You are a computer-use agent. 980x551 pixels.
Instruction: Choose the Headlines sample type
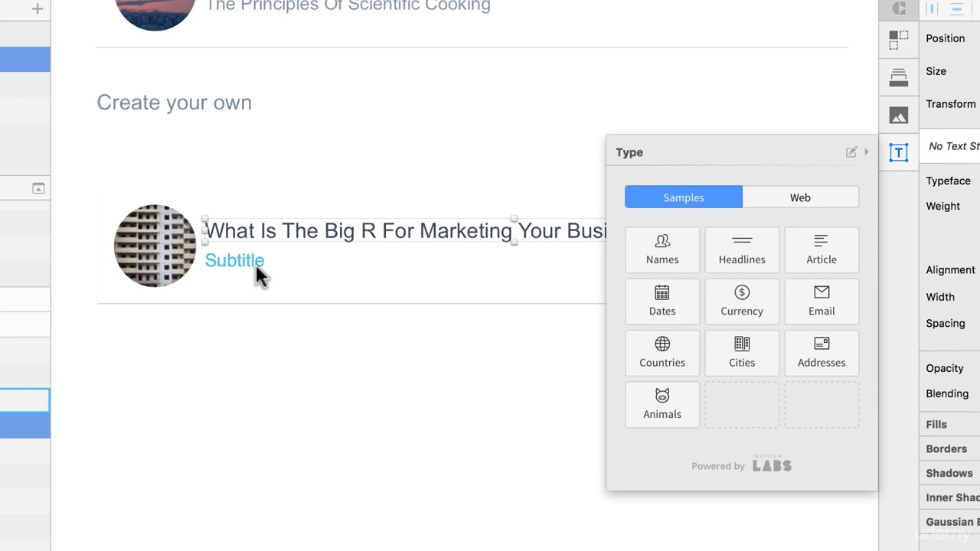tap(742, 249)
